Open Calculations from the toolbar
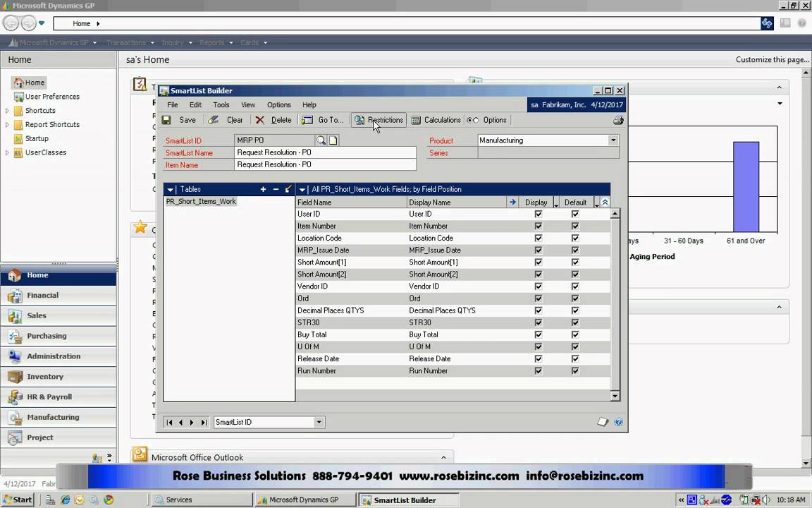The width and height of the screenshot is (812, 508). [x=436, y=120]
